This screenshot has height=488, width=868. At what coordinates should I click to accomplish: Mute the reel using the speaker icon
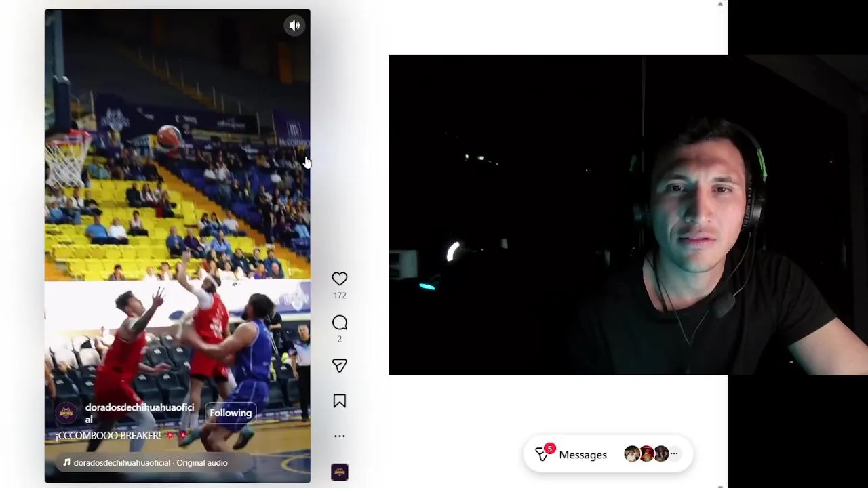click(x=294, y=26)
